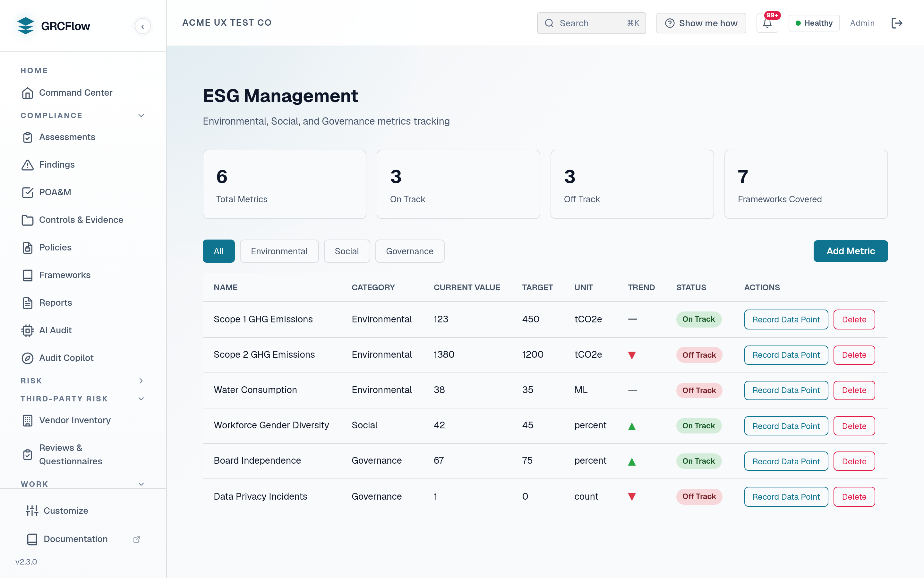Screen dimensions: 924x578
Task: Click the Healthy status indicator
Action: pyautogui.click(x=814, y=23)
